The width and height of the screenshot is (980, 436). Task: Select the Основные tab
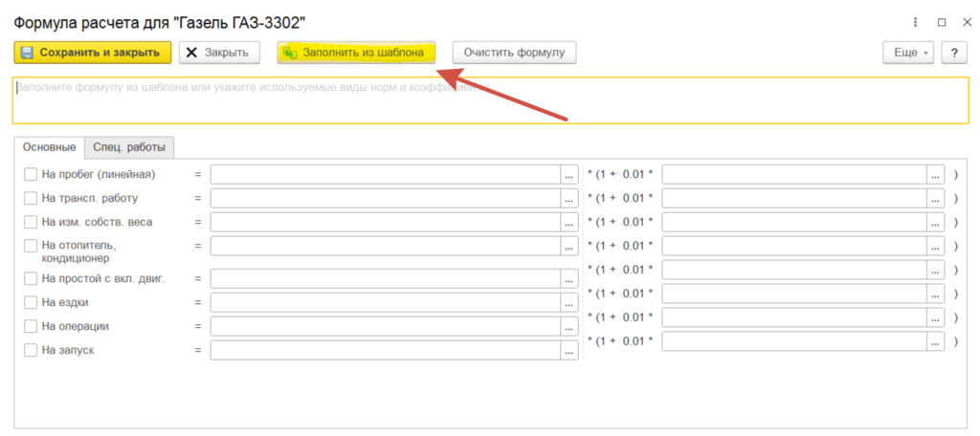point(49,147)
